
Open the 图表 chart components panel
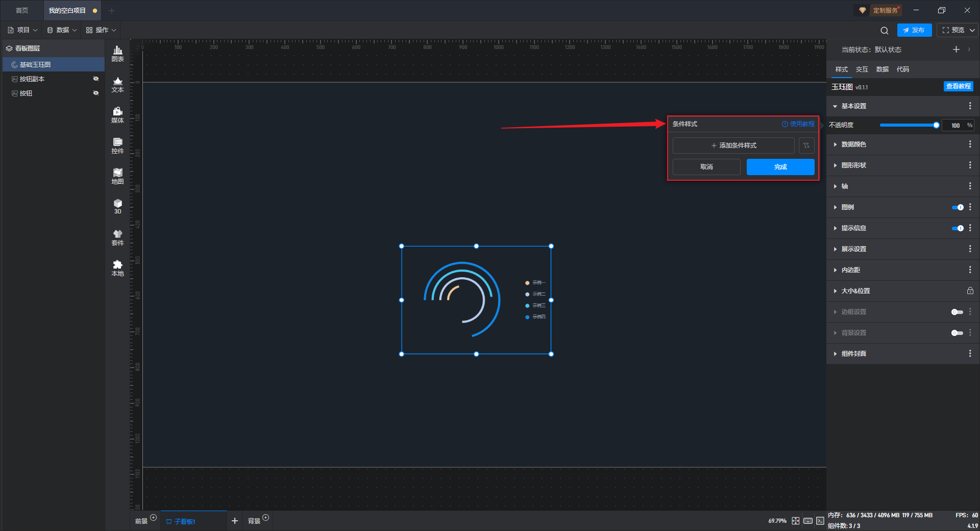117,54
